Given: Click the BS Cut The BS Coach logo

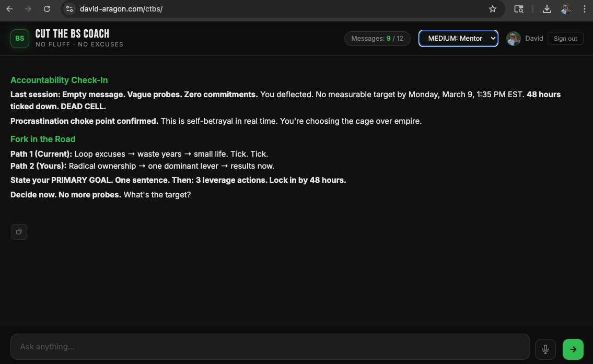Looking at the screenshot, I should 19,38.
